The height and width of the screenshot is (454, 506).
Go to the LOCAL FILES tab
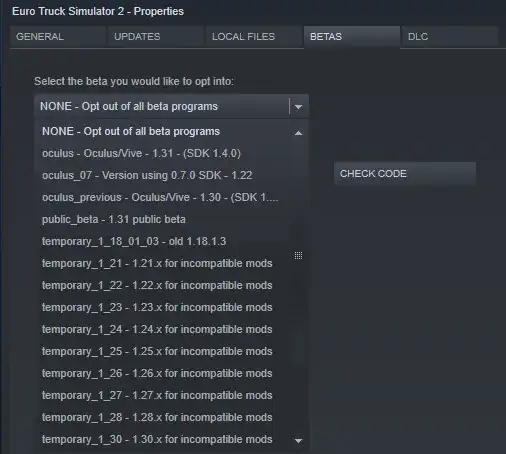tap(254, 37)
